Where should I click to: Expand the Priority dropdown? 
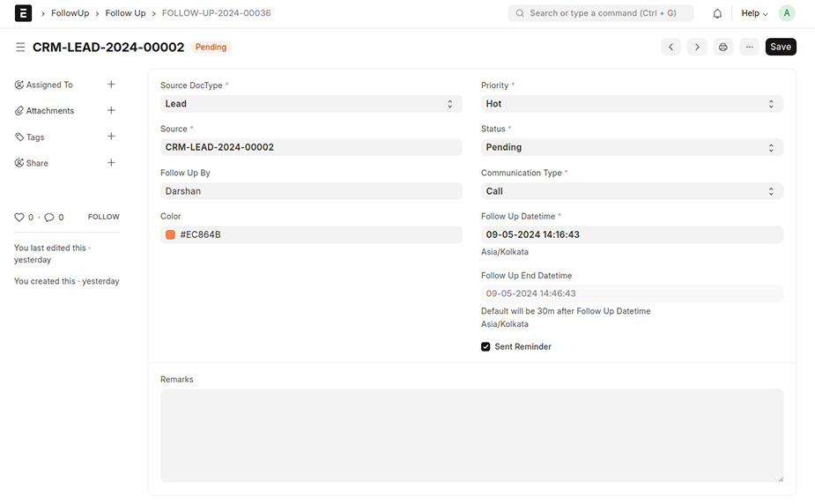[x=631, y=104]
